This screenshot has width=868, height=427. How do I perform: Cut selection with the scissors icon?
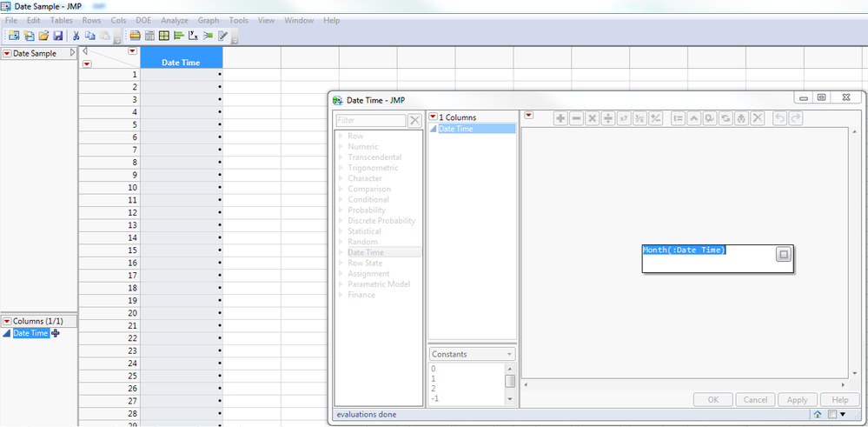click(x=76, y=36)
